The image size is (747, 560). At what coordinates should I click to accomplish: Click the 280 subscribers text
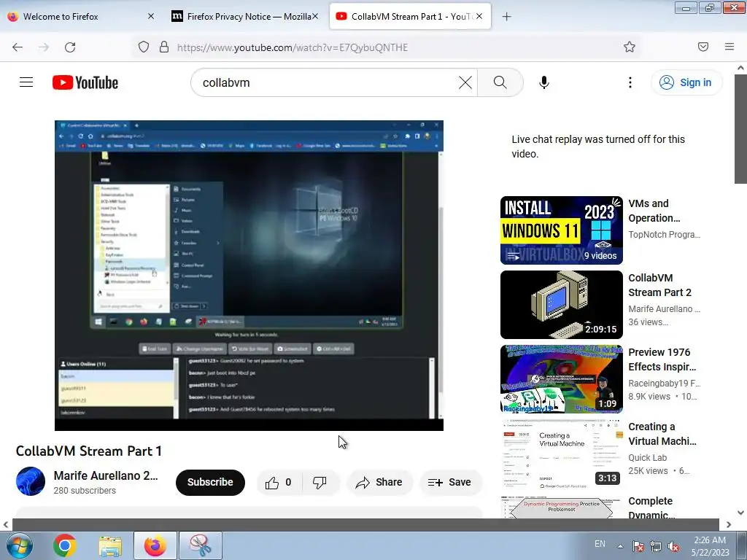85,491
